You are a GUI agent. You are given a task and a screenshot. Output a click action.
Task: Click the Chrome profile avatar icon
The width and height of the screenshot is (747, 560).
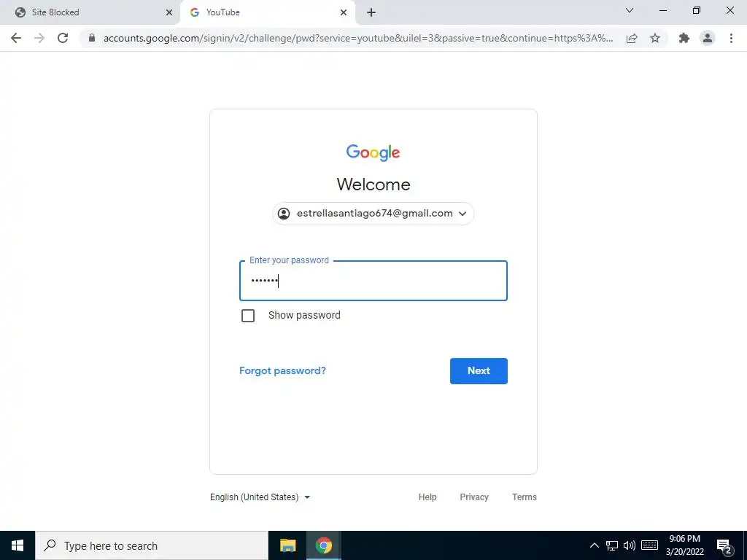pyautogui.click(x=708, y=38)
